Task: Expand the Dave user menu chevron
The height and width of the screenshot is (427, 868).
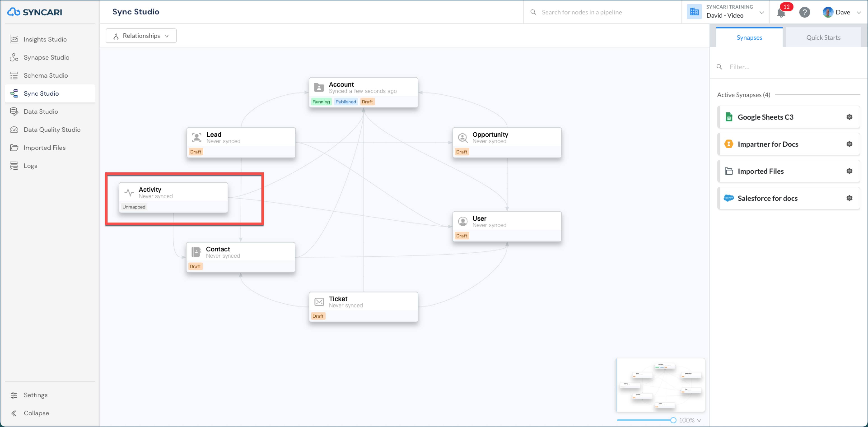Action: [859, 12]
